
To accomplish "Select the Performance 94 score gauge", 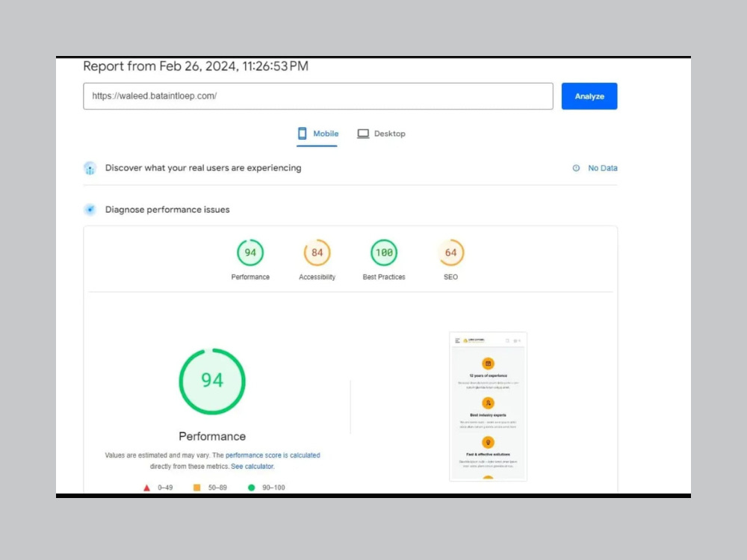I will click(250, 252).
